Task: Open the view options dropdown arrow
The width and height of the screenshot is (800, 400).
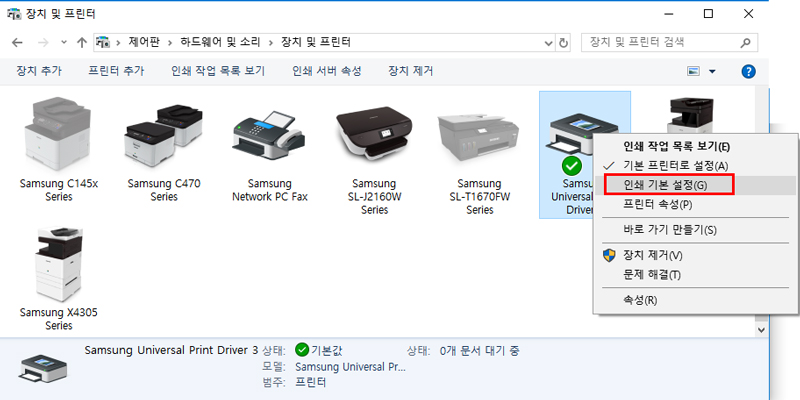Action: click(x=712, y=71)
